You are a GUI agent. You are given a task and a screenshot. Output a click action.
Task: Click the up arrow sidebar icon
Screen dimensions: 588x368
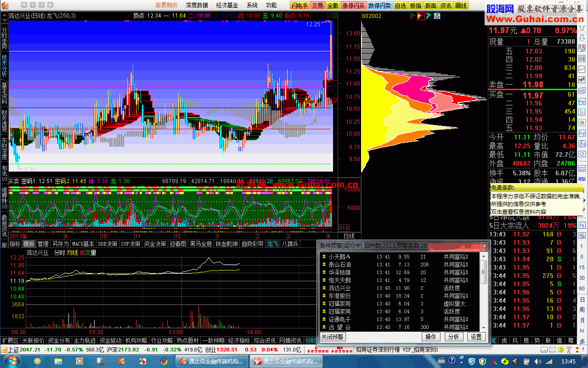[x=582, y=27]
